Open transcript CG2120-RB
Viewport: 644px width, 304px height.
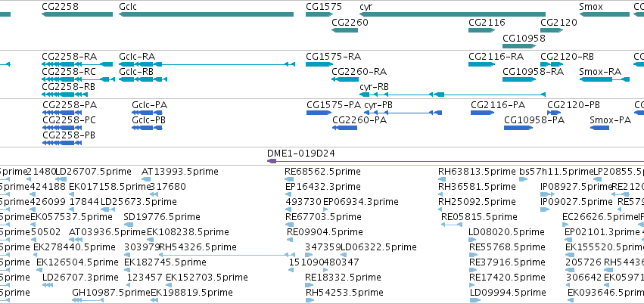pos(568,57)
